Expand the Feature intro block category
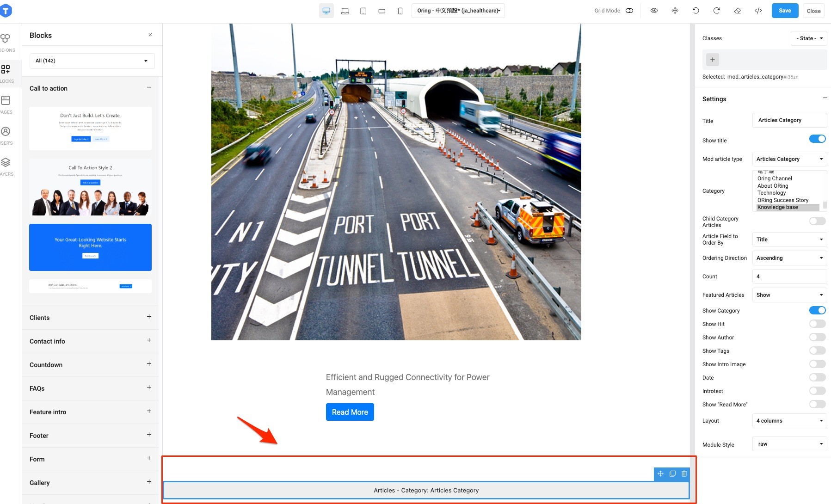The image size is (831, 504). pos(149,411)
